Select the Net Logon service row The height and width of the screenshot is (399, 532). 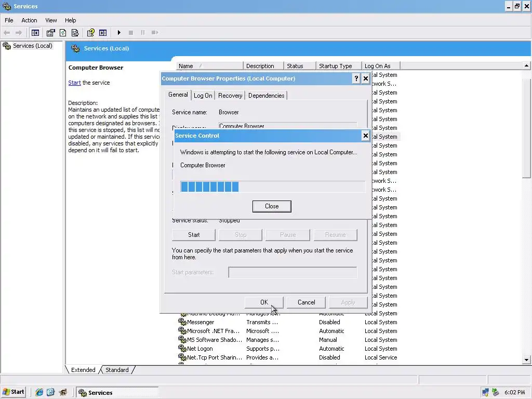(x=288, y=349)
